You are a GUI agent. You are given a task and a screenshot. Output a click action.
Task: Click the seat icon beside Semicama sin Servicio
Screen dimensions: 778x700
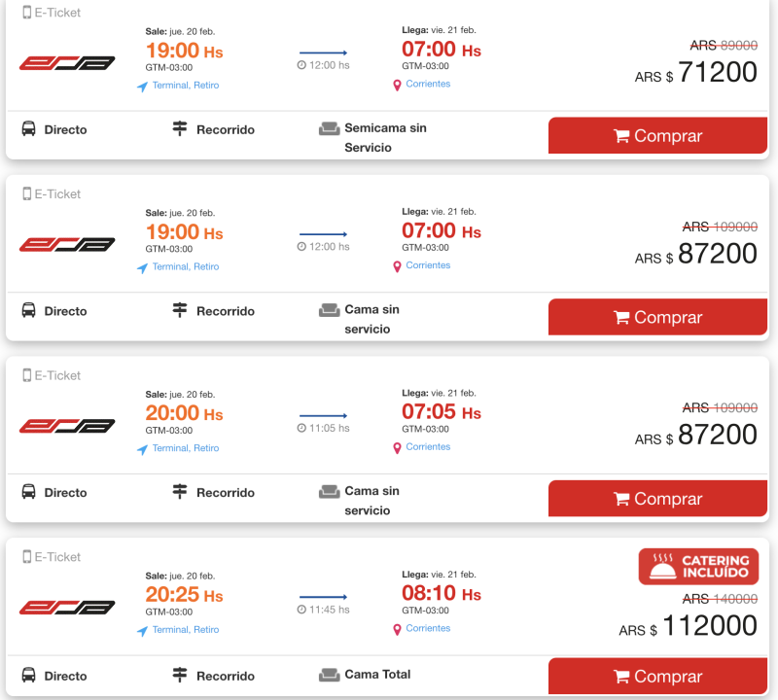tap(329, 128)
